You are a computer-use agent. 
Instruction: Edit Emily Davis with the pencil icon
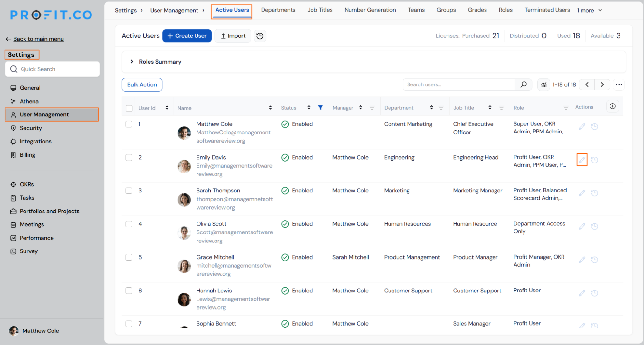pos(582,160)
